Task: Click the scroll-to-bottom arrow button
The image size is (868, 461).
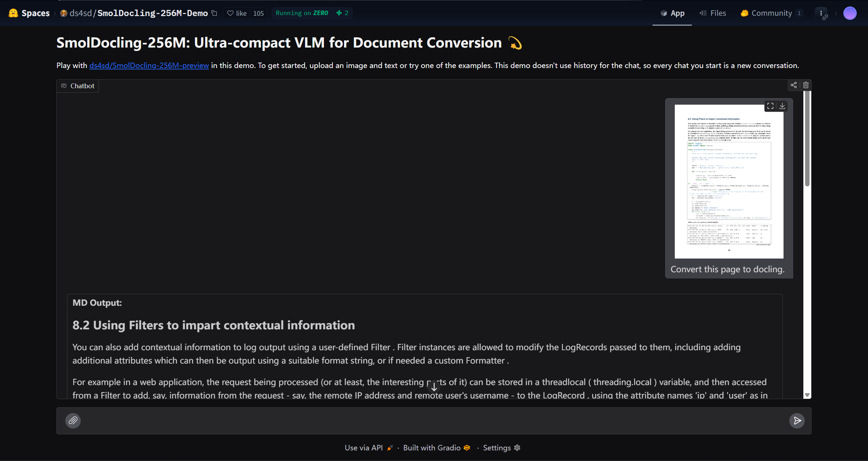Action: [x=434, y=387]
